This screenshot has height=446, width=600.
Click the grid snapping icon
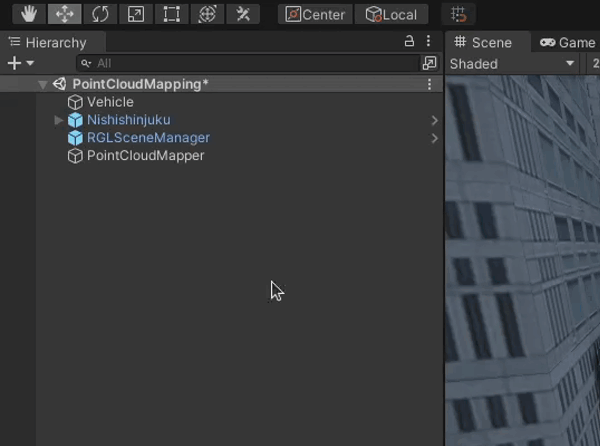click(459, 14)
